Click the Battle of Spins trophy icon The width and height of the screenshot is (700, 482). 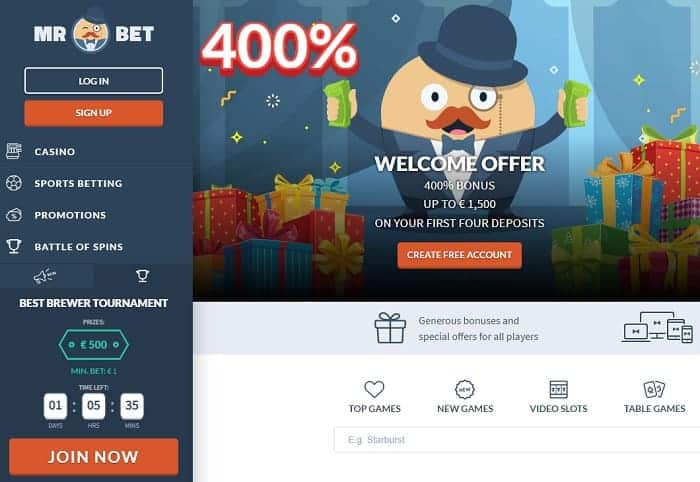point(14,246)
